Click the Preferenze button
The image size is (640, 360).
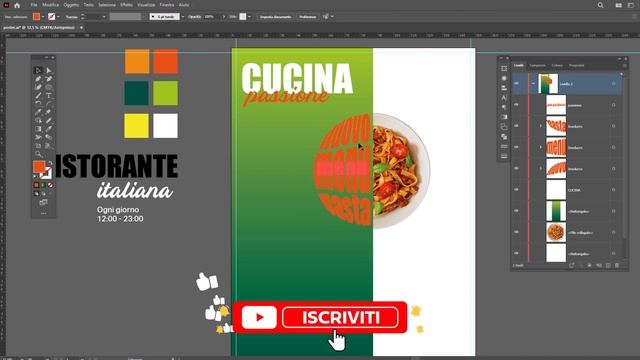[308, 17]
